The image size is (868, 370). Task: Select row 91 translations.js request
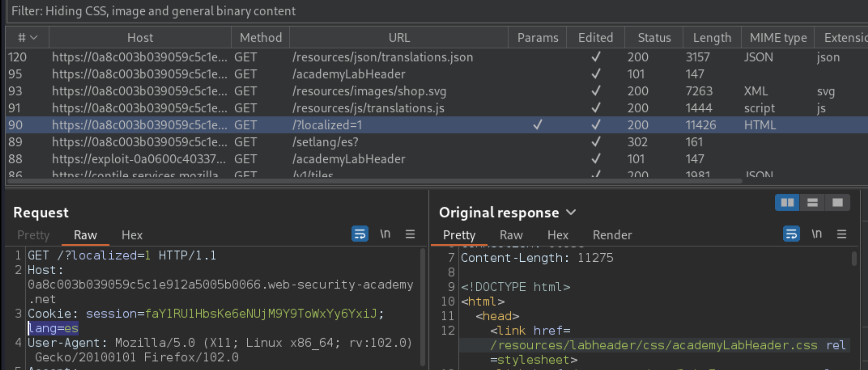pyautogui.click(x=437, y=108)
